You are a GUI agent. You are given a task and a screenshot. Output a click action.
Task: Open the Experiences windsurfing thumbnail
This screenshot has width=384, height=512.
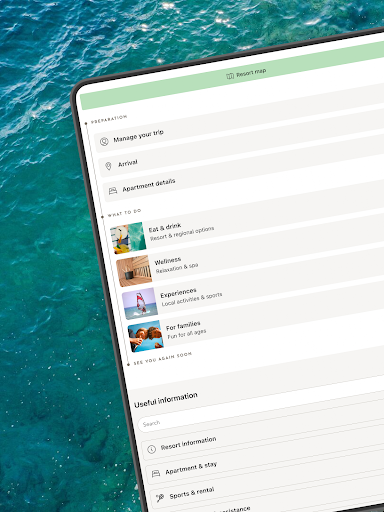140,303
